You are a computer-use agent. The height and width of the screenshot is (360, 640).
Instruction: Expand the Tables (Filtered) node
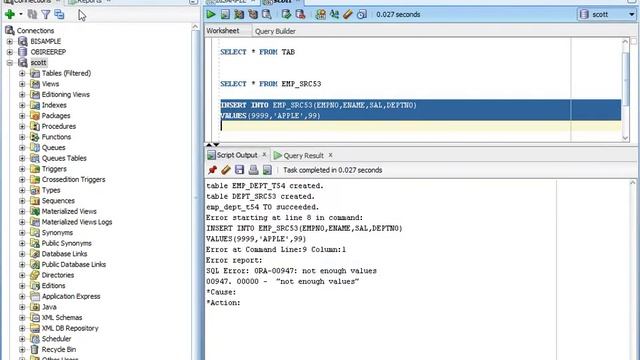pos(22,73)
